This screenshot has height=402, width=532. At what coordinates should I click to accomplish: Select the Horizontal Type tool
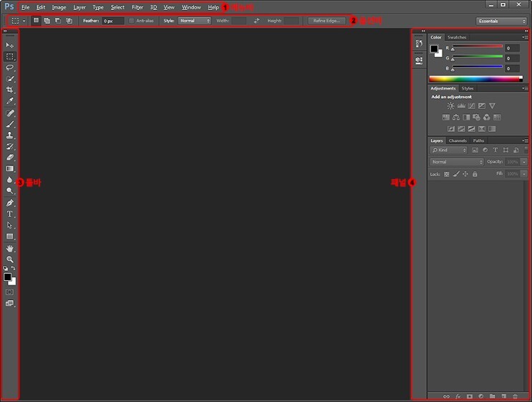click(9, 214)
